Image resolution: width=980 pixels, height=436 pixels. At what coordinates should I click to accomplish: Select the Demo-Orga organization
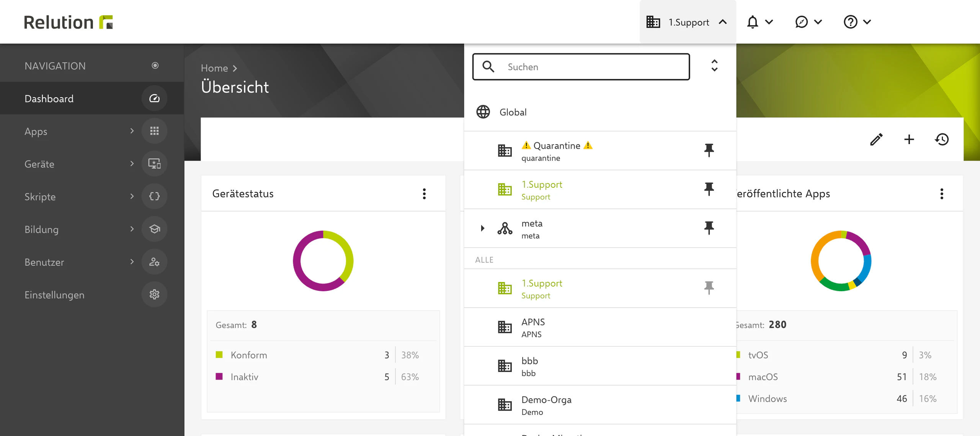(600, 405)
